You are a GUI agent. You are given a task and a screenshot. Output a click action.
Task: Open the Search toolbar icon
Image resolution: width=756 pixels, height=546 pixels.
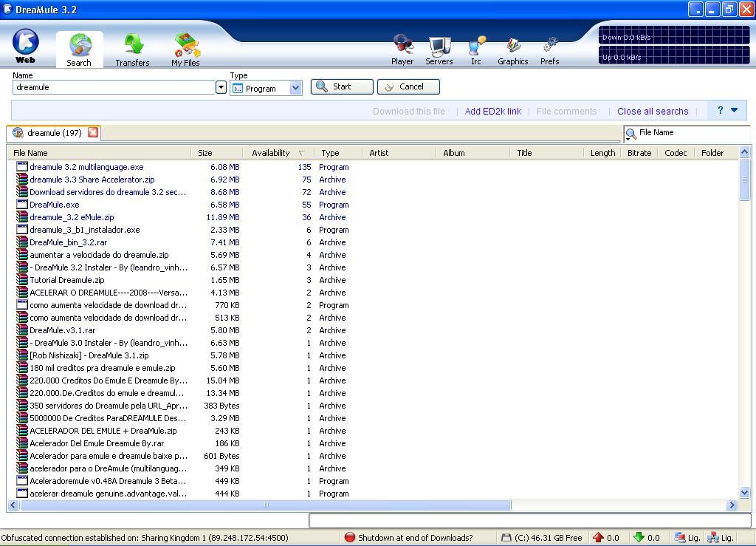point(80,50)
